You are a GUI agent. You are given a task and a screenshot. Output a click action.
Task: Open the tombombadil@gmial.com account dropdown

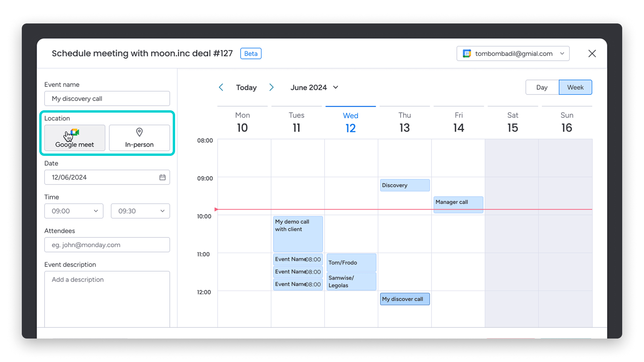click(x=513, y=54)
